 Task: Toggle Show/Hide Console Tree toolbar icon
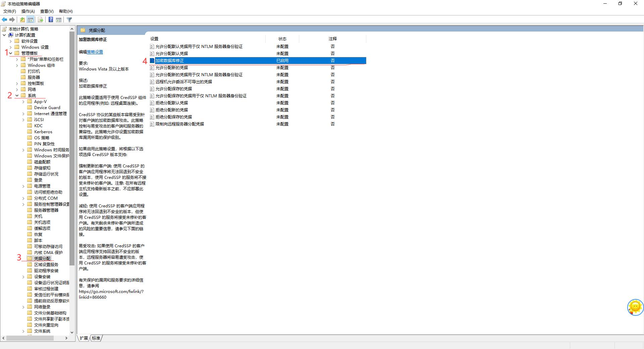31,20
